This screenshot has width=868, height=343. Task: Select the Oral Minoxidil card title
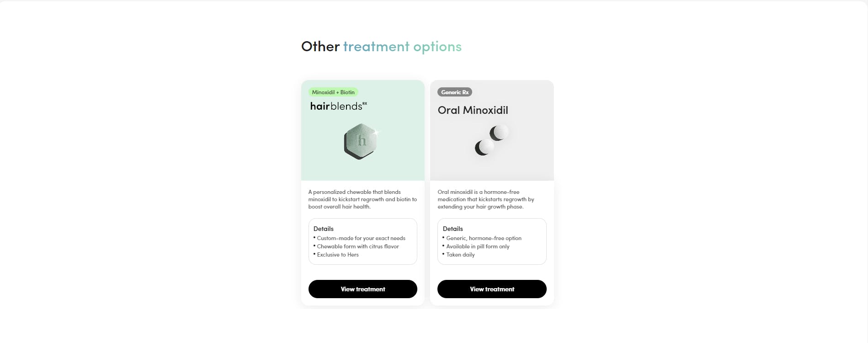tap(473, 110)
